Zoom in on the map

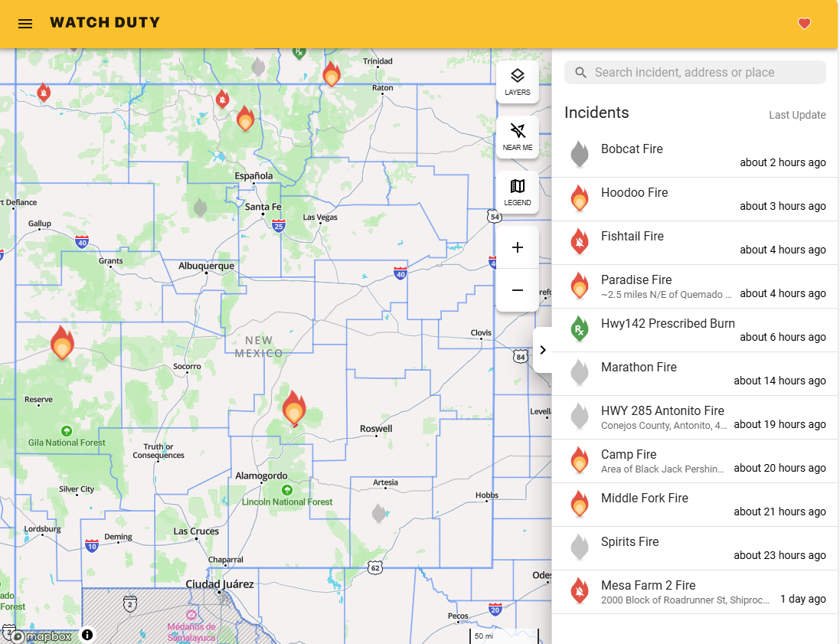tap(517, 247)
